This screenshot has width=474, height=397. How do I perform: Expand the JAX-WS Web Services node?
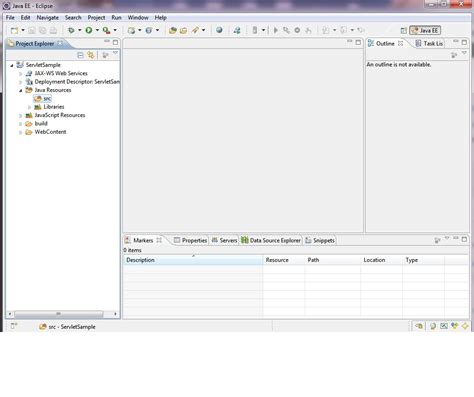point(20,74)
